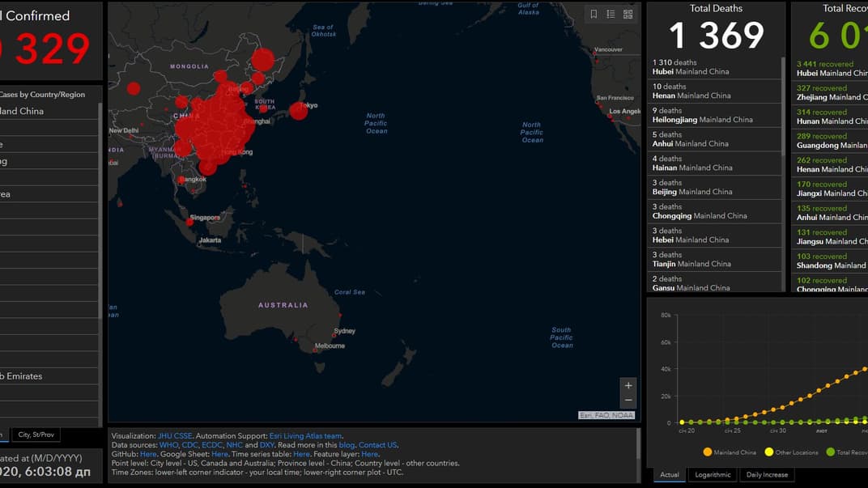
Task: Click the Total Deaths list scrollbar
Action: (x=783, y=105)
